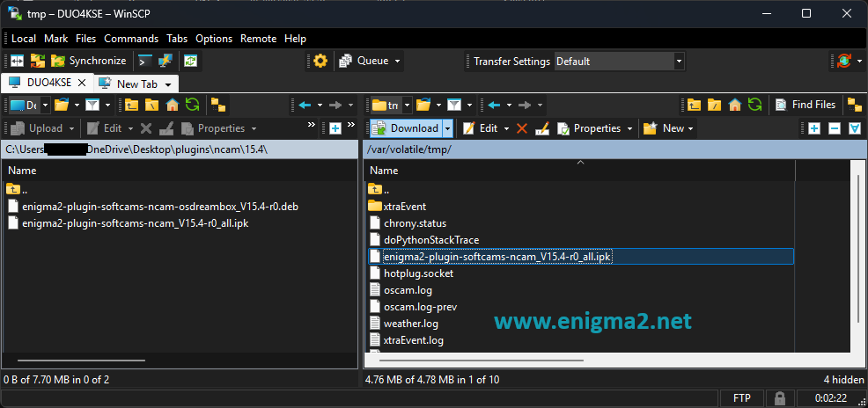Image resolution: width=868 pixels, height=408 pixels.
Task: Open the Transfer Settings Default combo box
Action: point(620,62)
